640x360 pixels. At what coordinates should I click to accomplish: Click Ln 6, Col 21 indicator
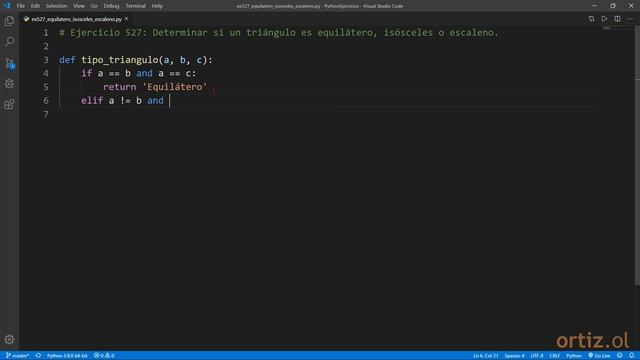point(486,356)
